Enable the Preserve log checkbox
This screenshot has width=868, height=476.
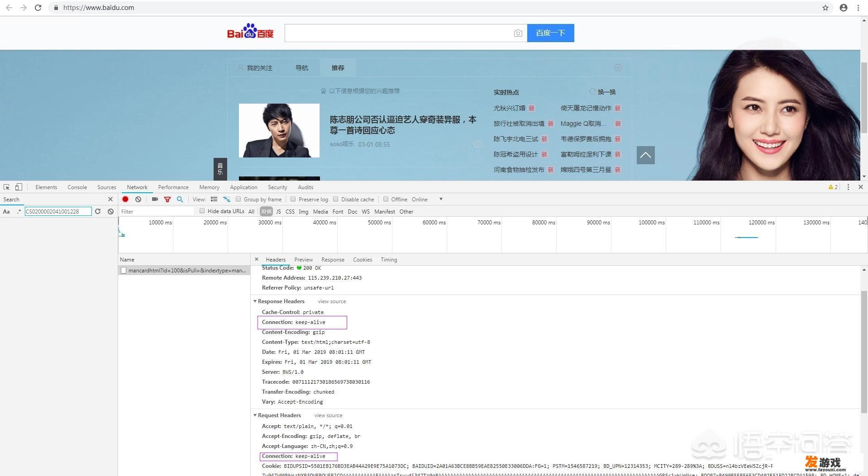click(293, 199)
